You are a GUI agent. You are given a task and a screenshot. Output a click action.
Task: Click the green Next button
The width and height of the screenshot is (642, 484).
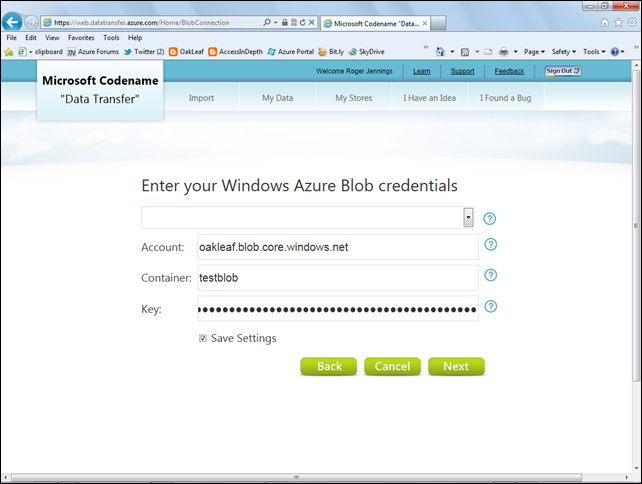point(456,366)
